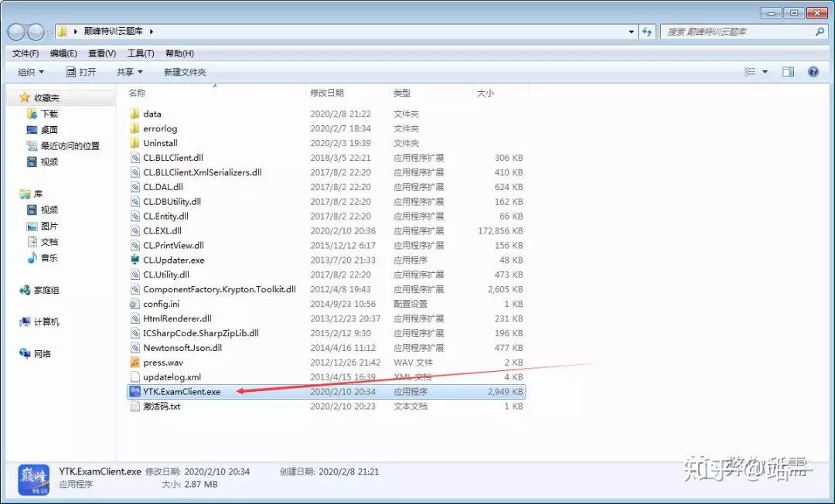Open the 工具 menu
Image resolution: width=835 pixels, height=504 pixels.
[x=139, y=53]
